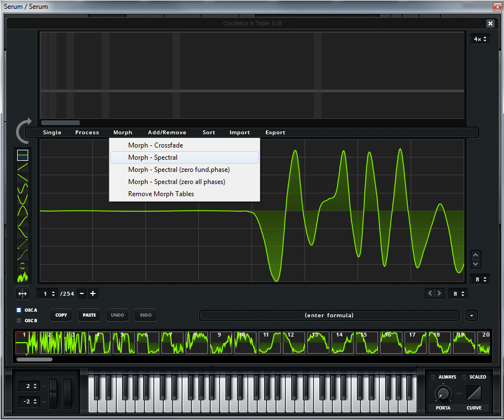Select the U-shaped curve draw tool
The image size is (504, 420).
23,200
